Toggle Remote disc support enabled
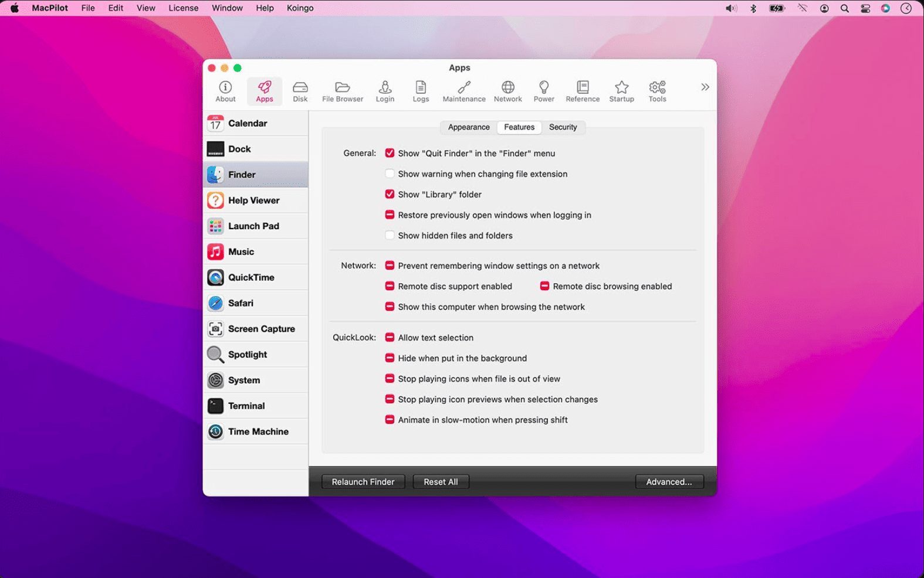The image size is (924, 578). coord(390,286)
